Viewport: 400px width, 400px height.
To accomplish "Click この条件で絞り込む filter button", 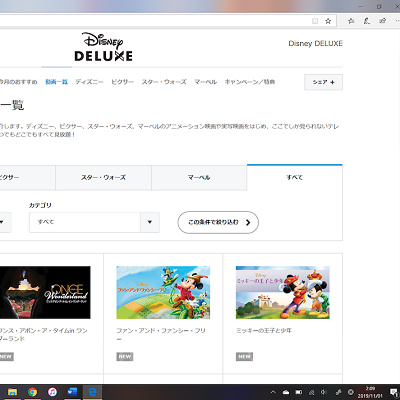I will point(218,222).
